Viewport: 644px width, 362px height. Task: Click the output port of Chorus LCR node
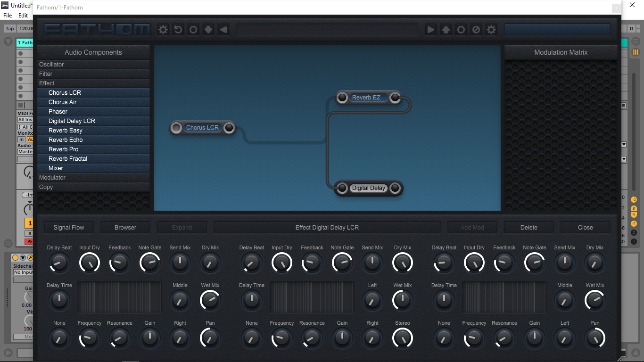click(229, 128)
